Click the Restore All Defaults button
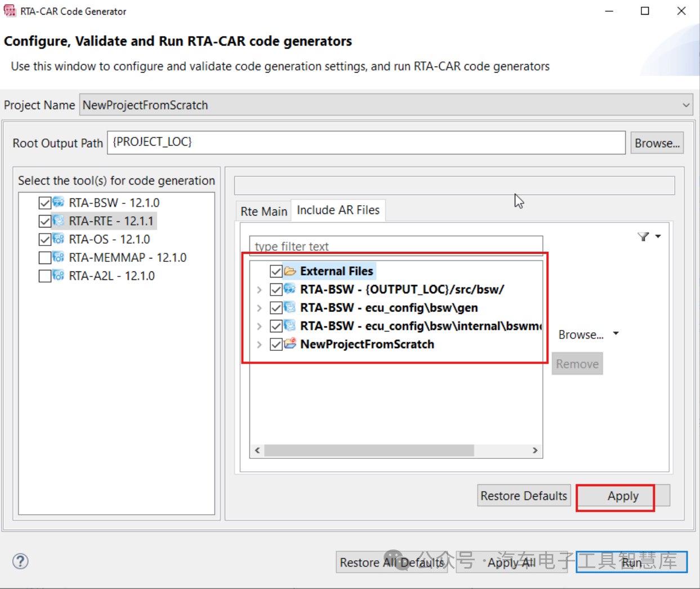 tap(391, 562)
